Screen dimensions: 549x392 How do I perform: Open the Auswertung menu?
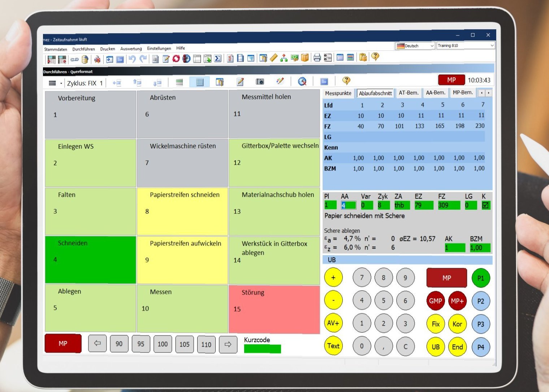131,49
